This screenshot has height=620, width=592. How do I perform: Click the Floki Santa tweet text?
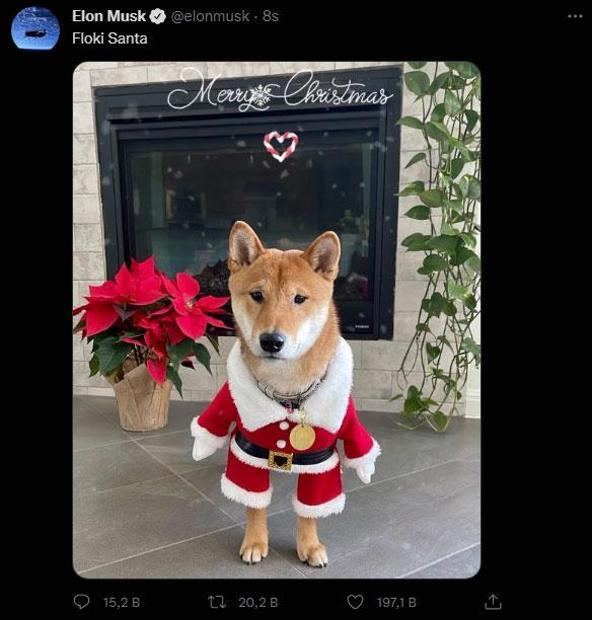(110, 38)
